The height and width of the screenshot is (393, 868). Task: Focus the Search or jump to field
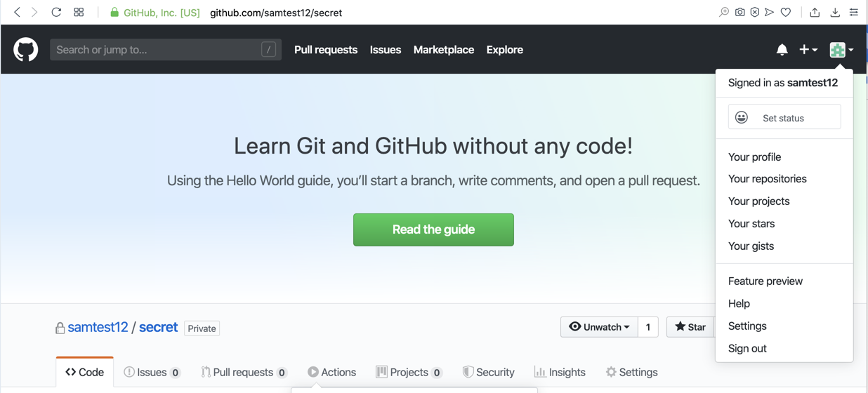(158, 50)
